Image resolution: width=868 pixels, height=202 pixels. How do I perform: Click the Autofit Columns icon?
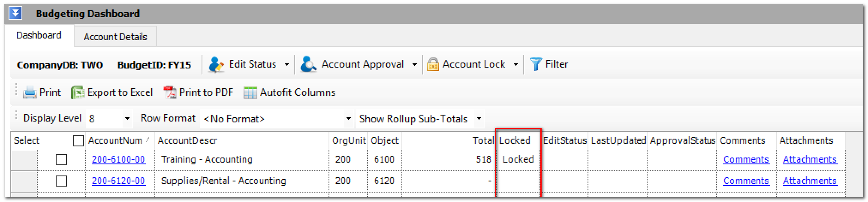tap(250, 92)
